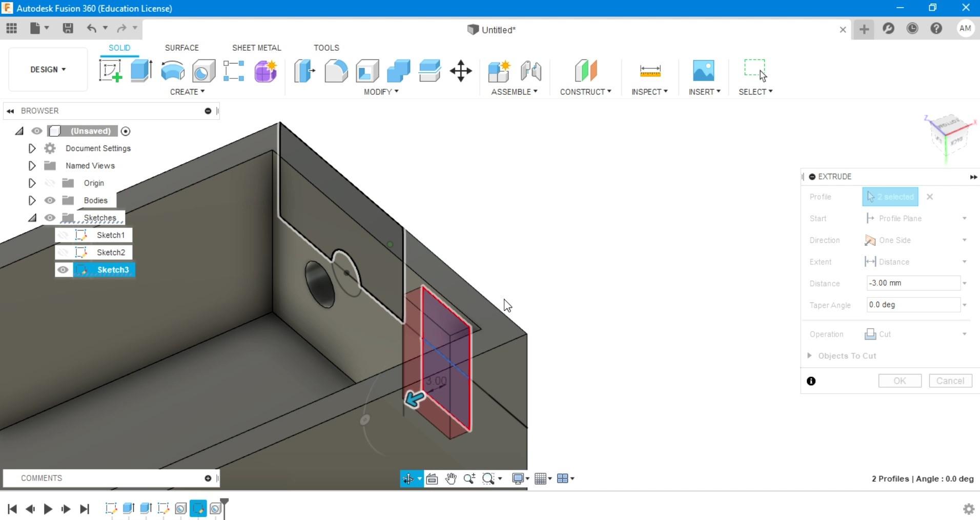
Task: Expand the Document Settings node
Action: (32, 149)
